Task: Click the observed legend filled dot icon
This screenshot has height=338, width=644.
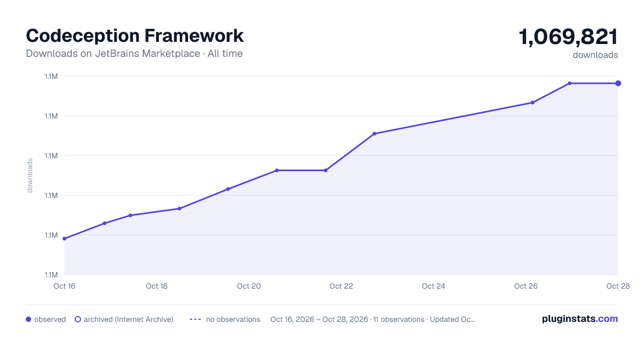Action: [x=28, y=319]
